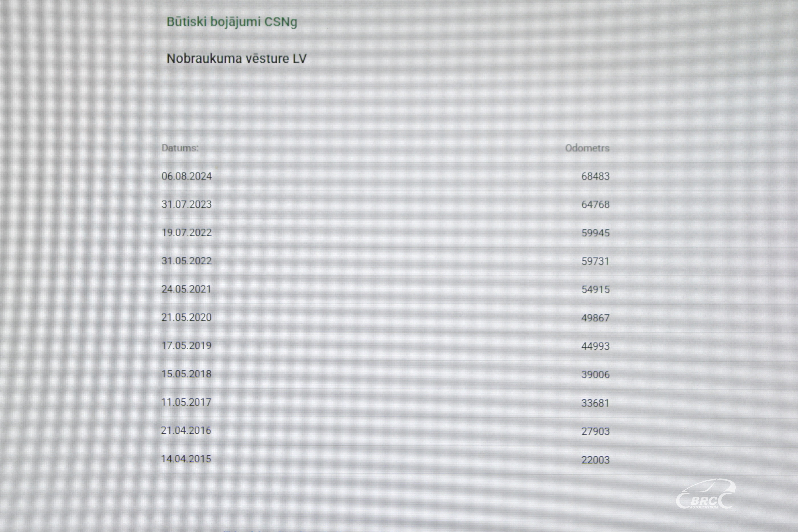This screenshot has width=798, height=532.
Task: Select the 19.07.2022 date row
Action: point(385,233)
